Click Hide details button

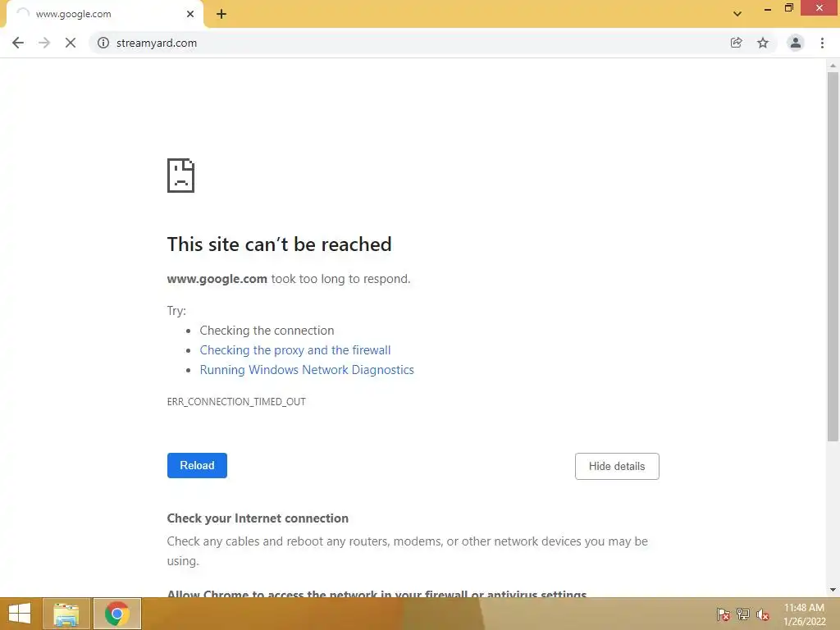(x=617, y=466)
